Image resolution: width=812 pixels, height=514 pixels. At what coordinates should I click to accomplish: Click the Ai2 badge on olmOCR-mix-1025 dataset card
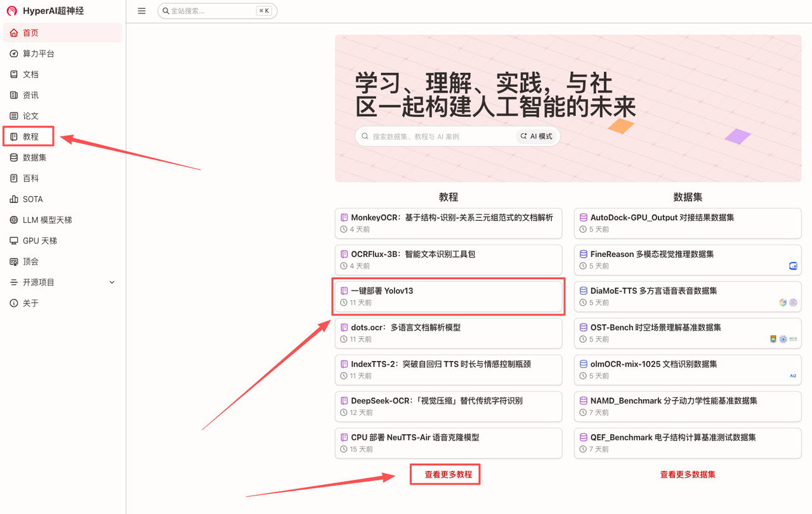[792, 376]
